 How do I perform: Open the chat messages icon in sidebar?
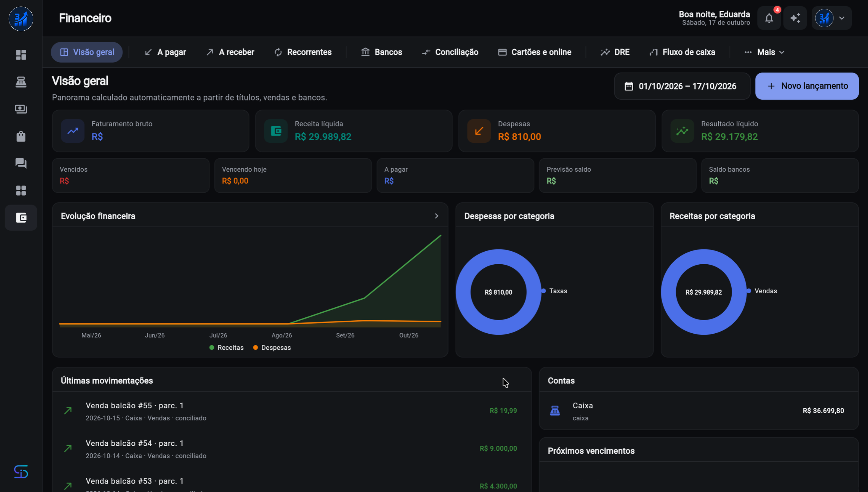(21, 163)
